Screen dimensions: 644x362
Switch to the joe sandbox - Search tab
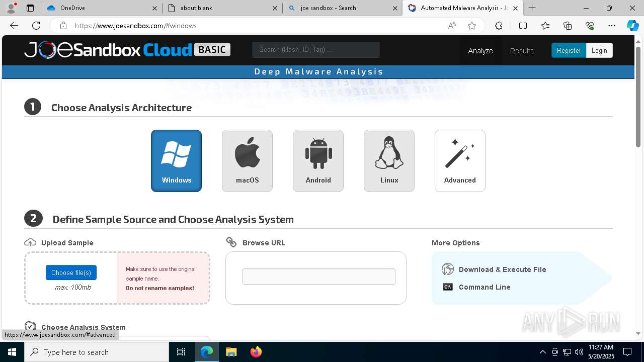(342, 8)
